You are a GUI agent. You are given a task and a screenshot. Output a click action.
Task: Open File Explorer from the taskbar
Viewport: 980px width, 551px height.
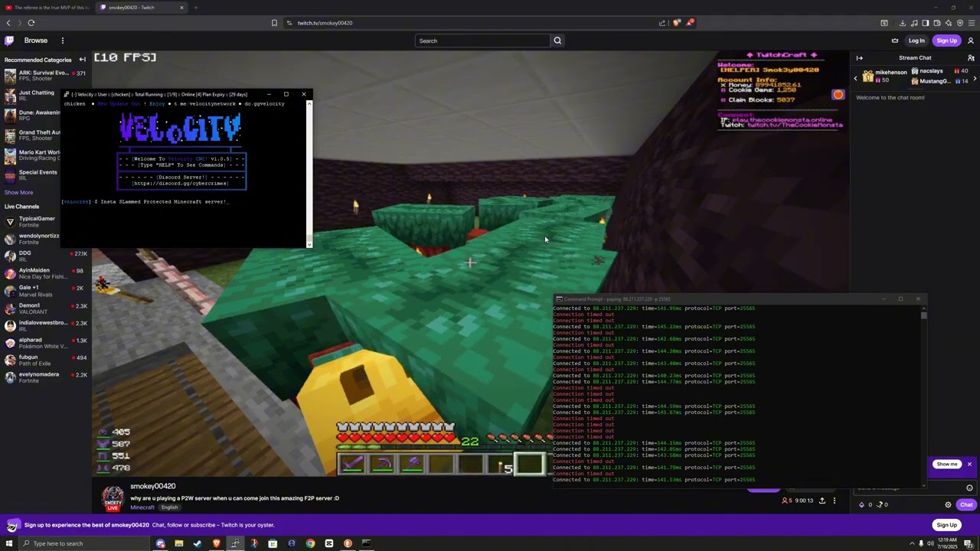point(179,543)
